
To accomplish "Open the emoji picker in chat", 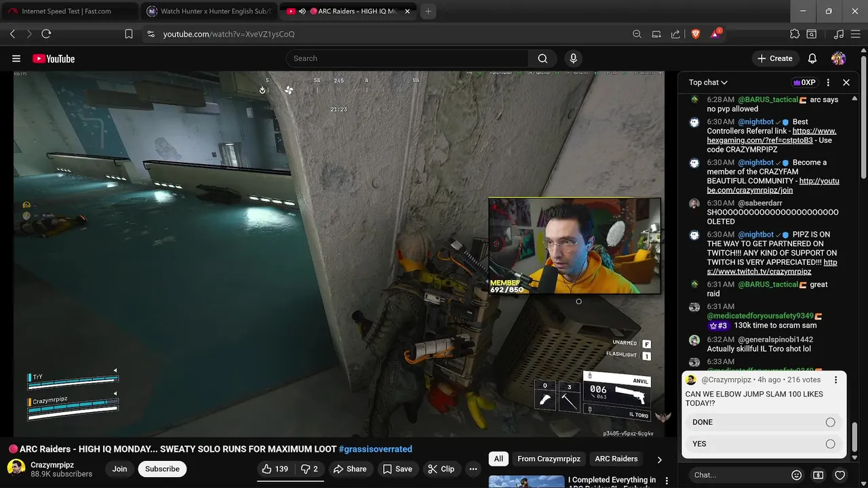I will point(797,475).
